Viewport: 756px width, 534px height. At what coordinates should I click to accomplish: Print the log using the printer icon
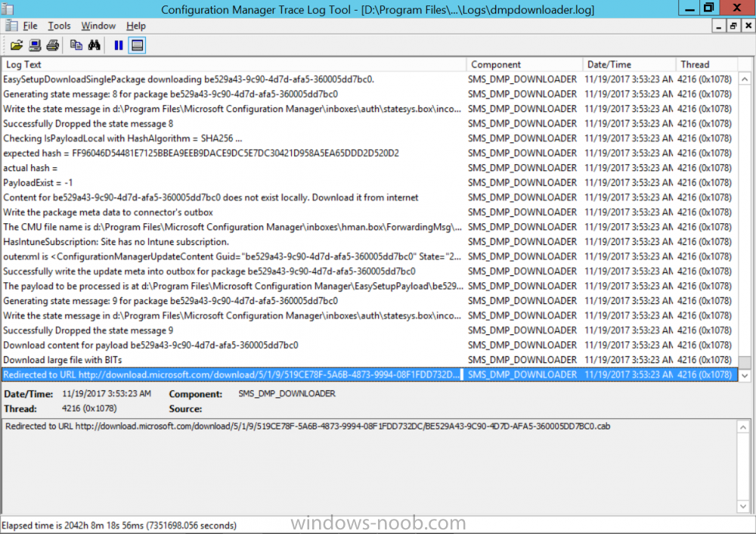click(53, 45)
